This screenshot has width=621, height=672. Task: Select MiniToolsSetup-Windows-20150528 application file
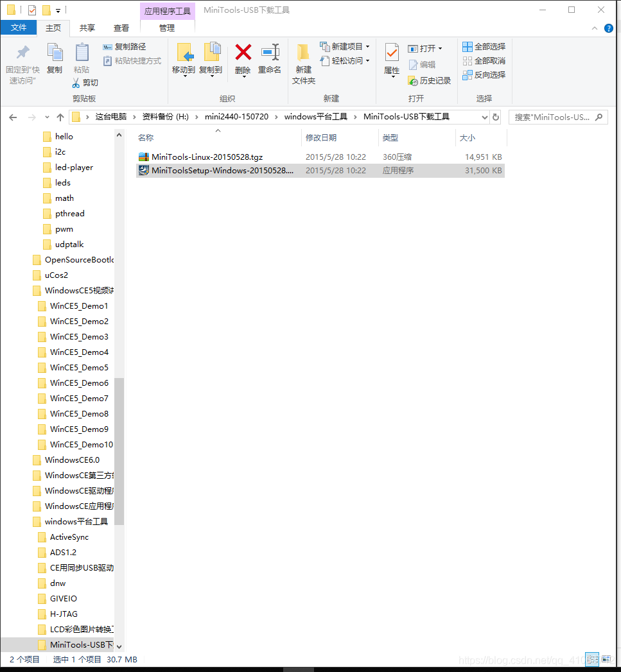[x=320, y=171]
